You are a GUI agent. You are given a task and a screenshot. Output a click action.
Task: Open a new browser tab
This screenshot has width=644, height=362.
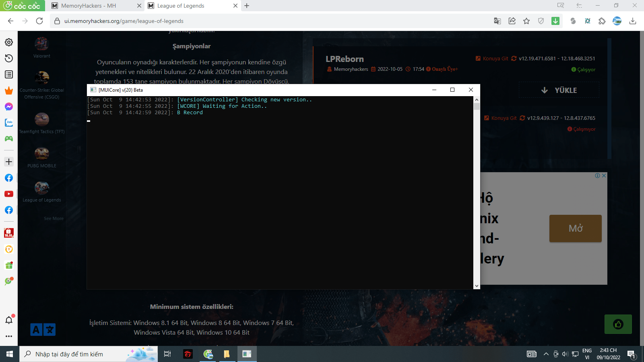[x=247, y=6]
